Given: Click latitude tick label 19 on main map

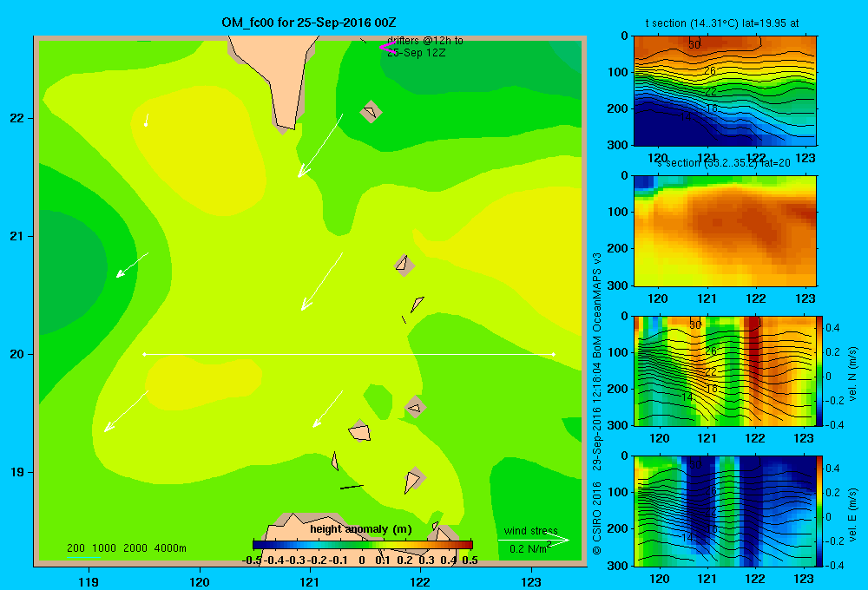Looking at the screenshot, I should pyautogui.click(x=17, y=472).
